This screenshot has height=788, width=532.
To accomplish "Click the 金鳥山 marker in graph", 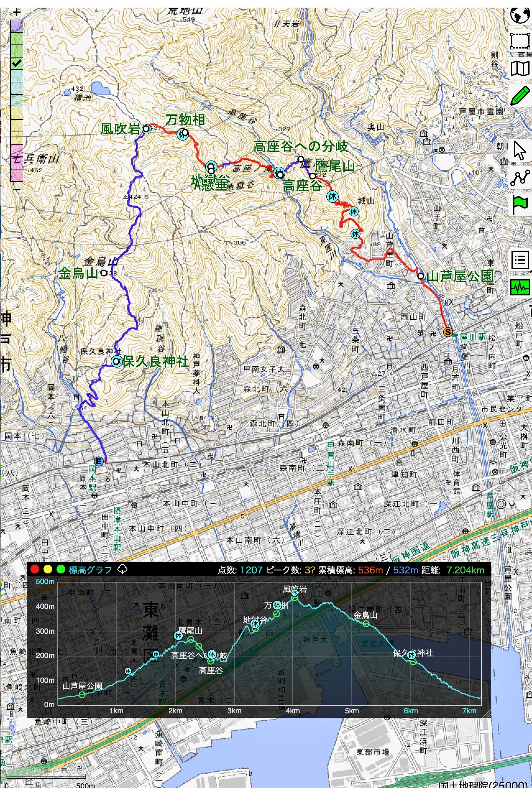I will 366,624.
